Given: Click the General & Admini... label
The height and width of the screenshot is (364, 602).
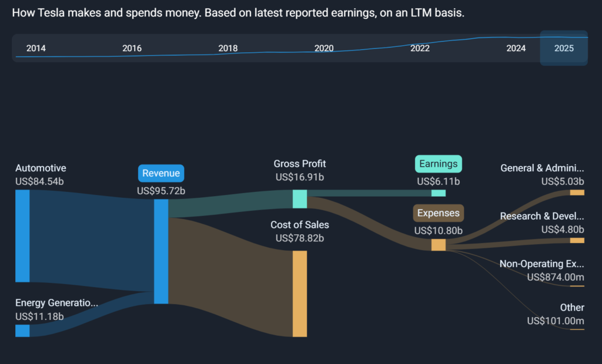Looking at the screenshot, I should point(542,168).
